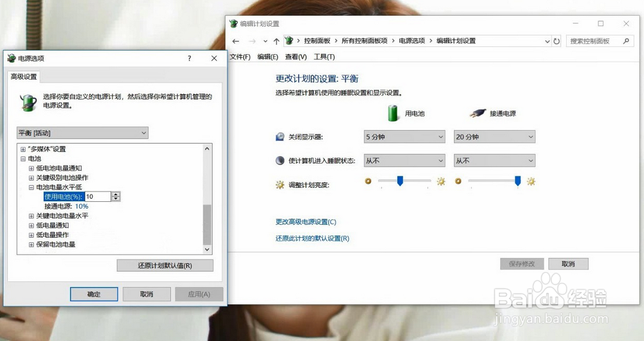Click the bright sun icon on the battery brightness slider
Screen dimensions: 644x341
point(441,181)
